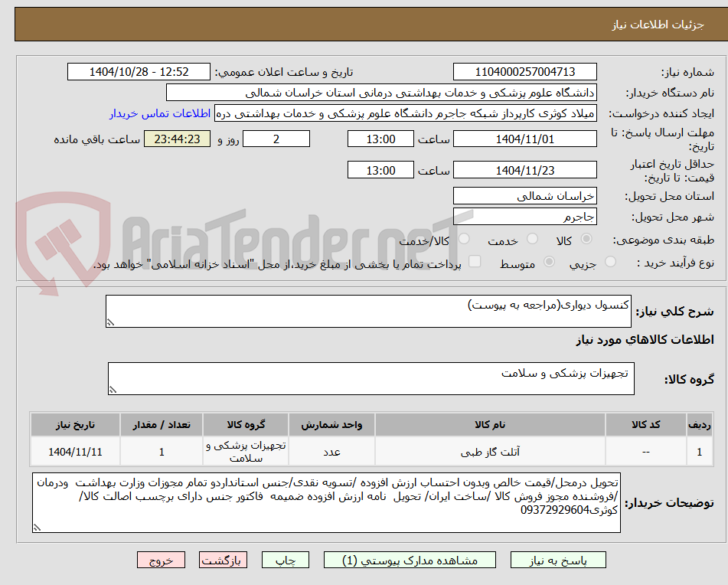728x585 pixels.
Task: Click the remaining time 23:44:23 field
Action: click(177, 139)
